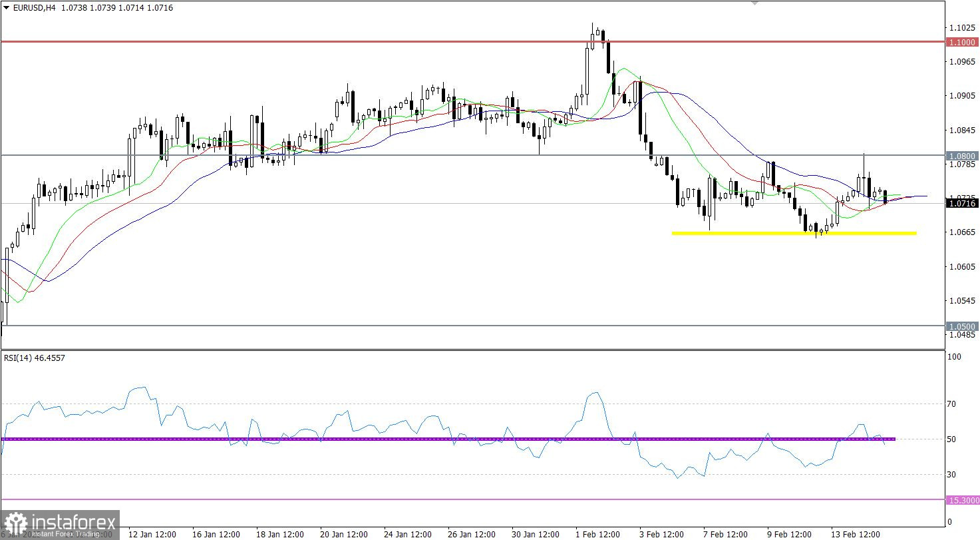
Task: Click the RSI(14) 46.4557 indicator label
Action: [35, 358]
